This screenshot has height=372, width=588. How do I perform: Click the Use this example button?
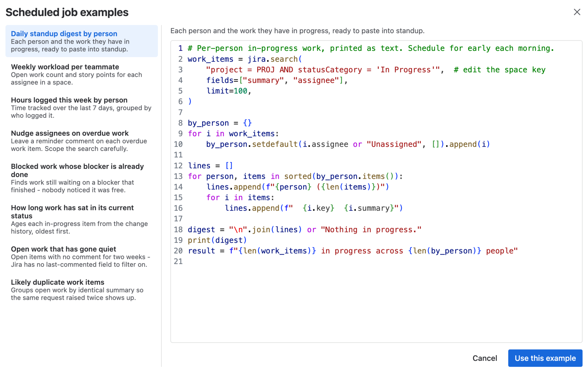(545, 358)
